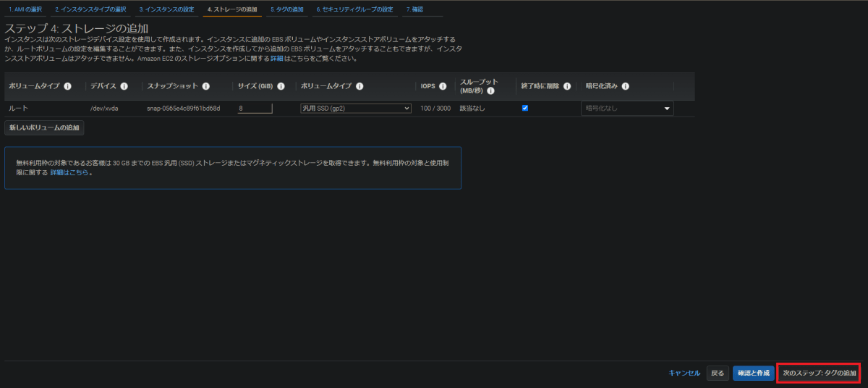Select snapshot ID snap-0565e4c89f61bd68d text
Viewport: 868px width, 388px height.
point(183,108)
